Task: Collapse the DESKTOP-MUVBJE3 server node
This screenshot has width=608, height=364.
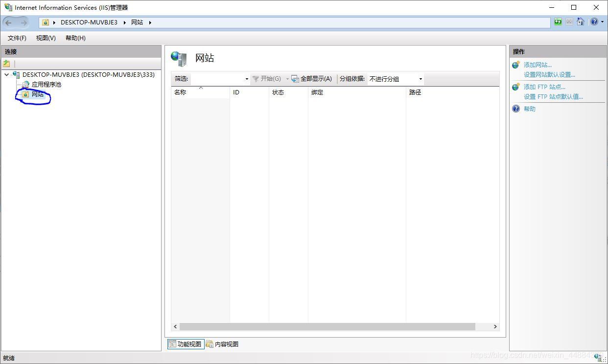Action: click(6, 75)
